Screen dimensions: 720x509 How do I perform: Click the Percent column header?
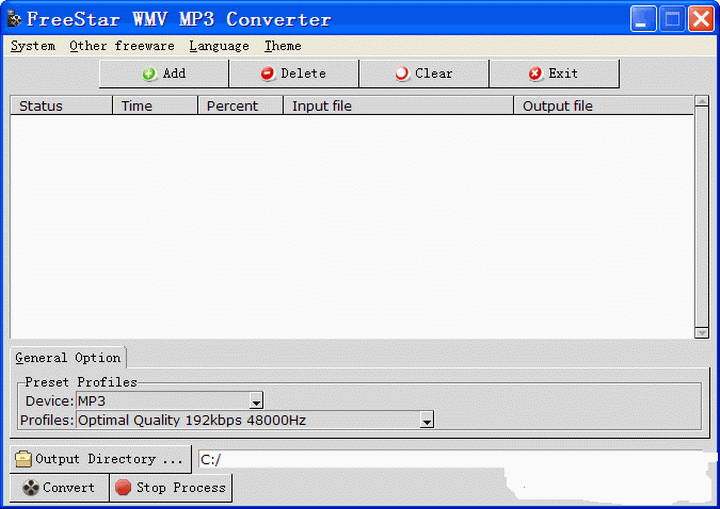pyautogui.click(x=241, y=106)
